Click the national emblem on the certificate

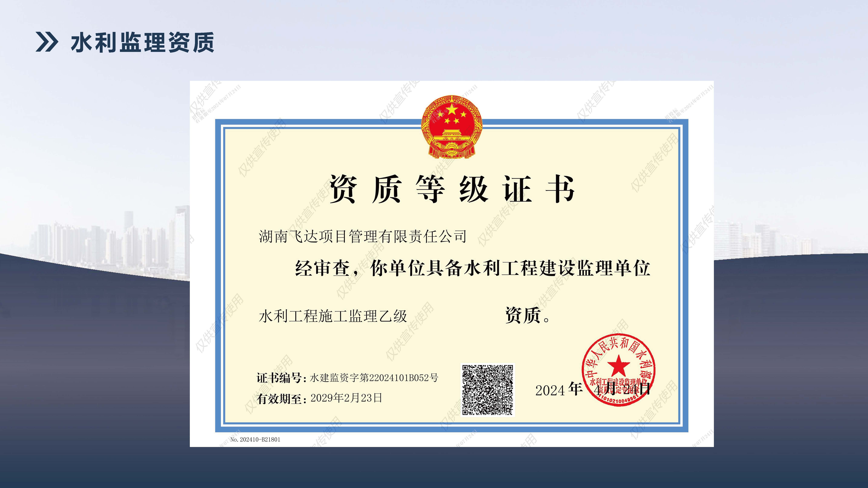click(x=452, y=127)
